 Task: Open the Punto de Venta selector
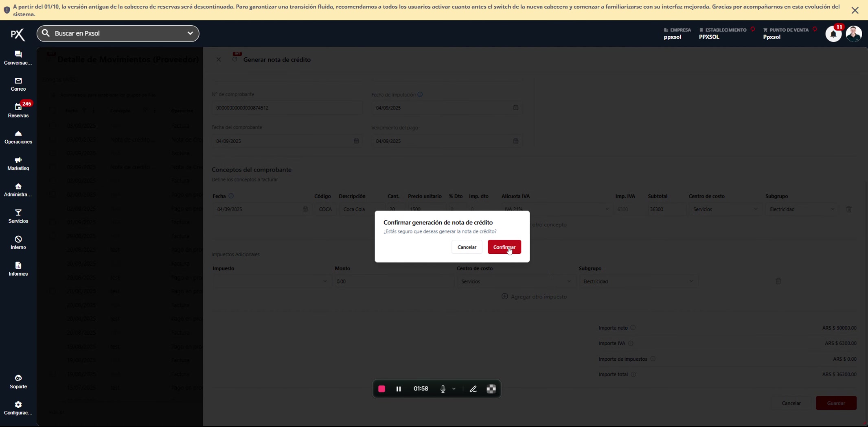point(786,33)
